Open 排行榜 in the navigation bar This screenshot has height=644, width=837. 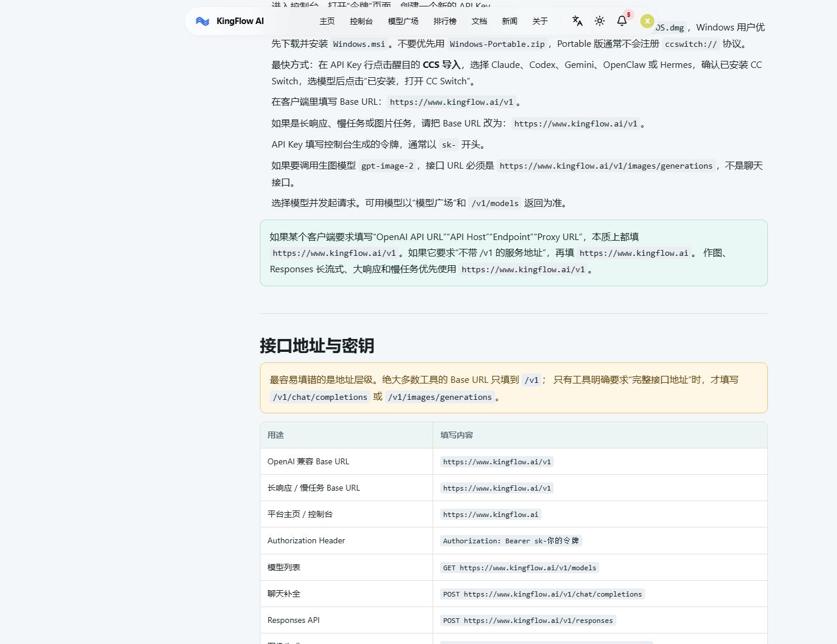point(445,21)
